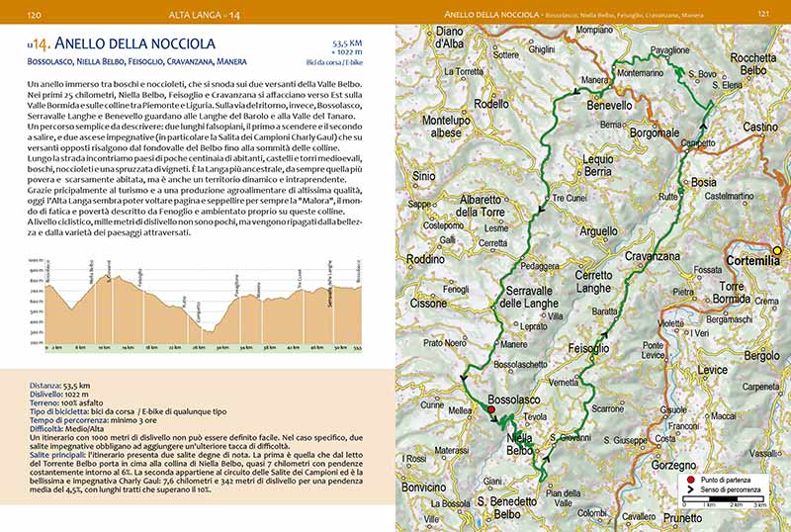Click the Dislivello: 1022 m line
This screenshot has width=791, height=532.
pos(59,395)
